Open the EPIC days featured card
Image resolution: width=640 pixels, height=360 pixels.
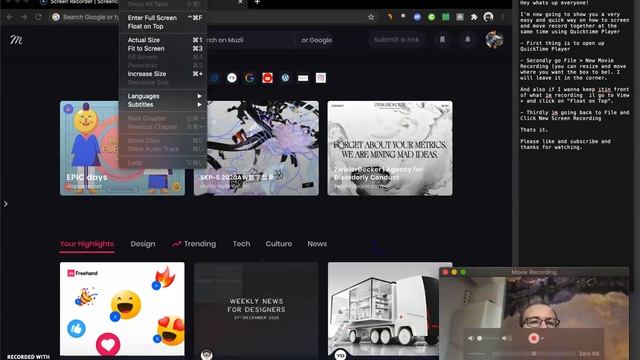[122, 148]
